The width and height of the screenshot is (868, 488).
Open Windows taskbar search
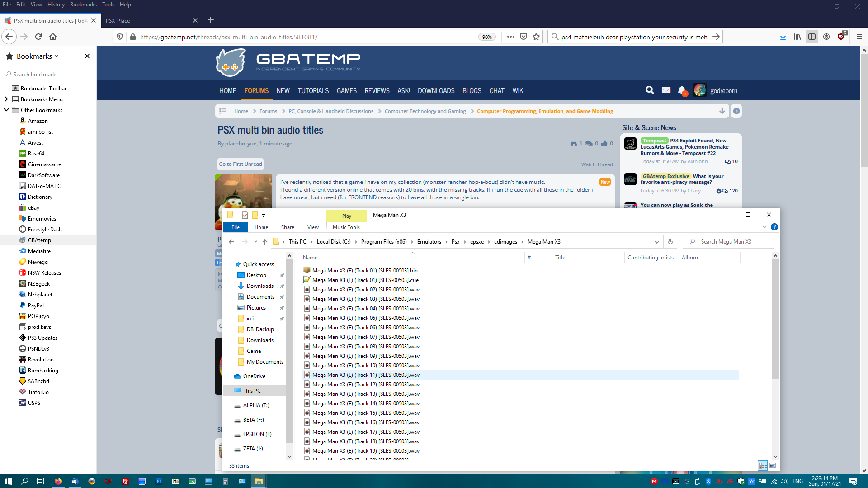coord(24,481)
